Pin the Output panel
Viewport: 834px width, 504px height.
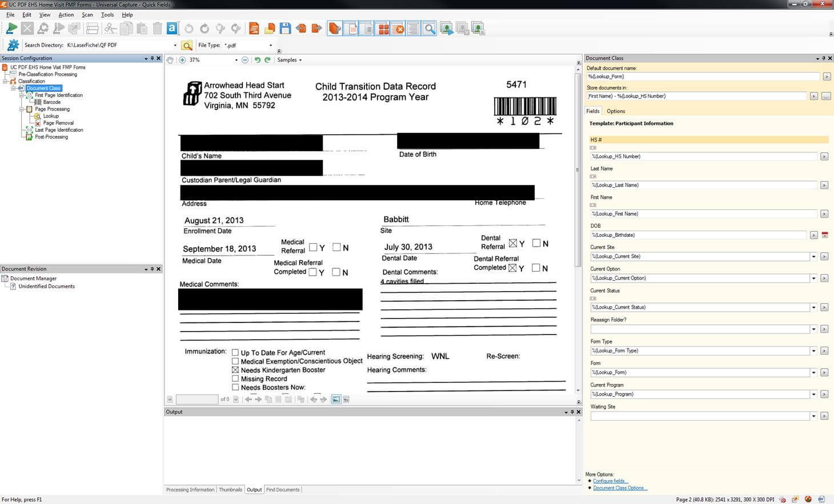(572, 412)
